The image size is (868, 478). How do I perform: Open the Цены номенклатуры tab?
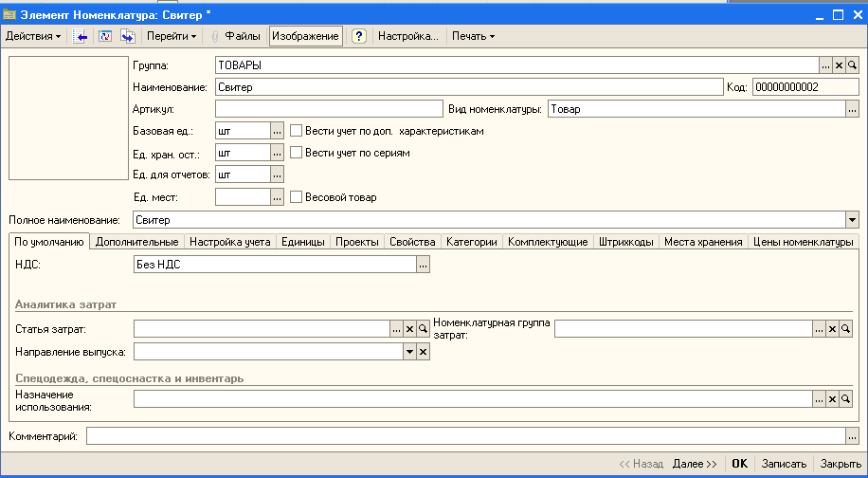pyautogui.click(x=804, y=242)
